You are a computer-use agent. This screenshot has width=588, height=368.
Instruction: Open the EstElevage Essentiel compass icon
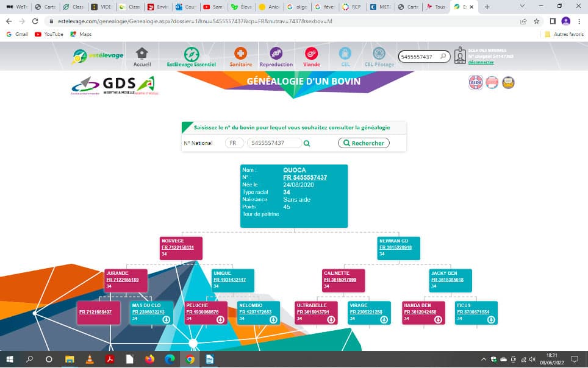click(192, 54)
